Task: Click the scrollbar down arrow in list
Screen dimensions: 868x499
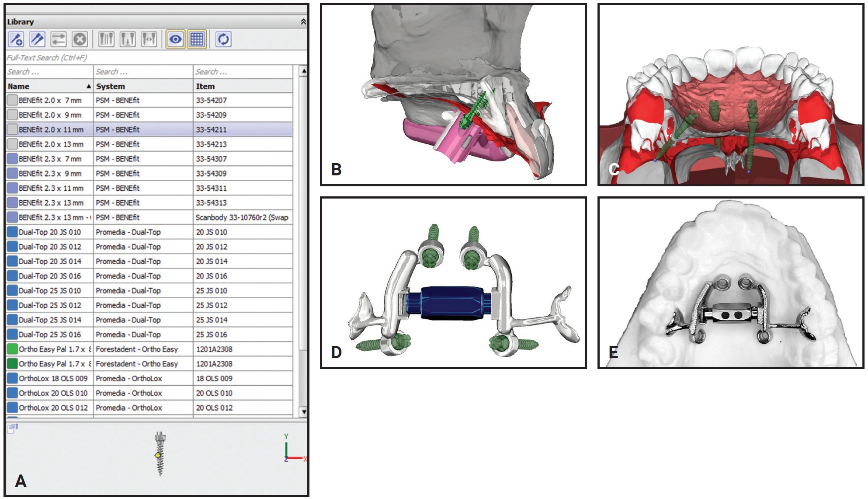Action: pyautogui.click(x=304, y=412)
